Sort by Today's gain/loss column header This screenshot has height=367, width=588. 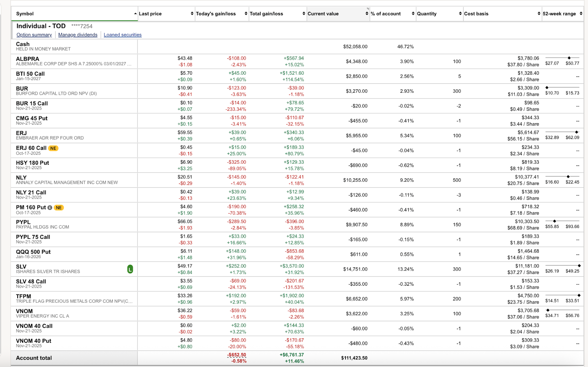(216, 14)
